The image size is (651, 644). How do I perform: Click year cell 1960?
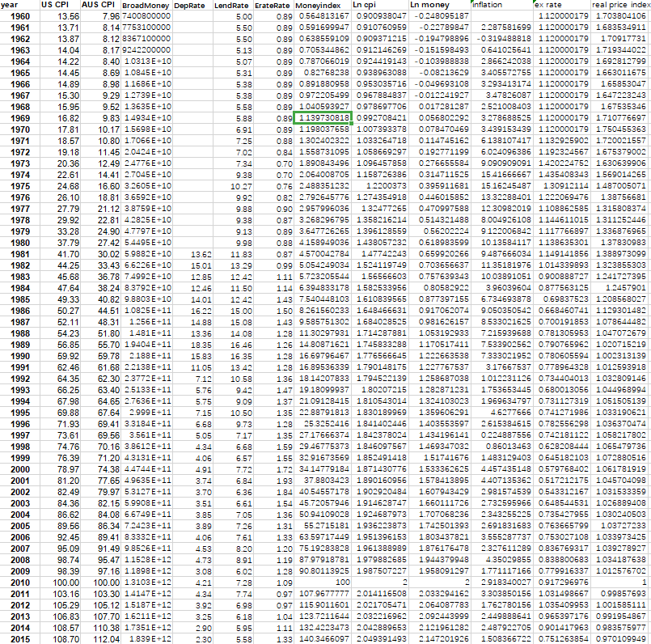pyautogui.click(x=20, y=17)
